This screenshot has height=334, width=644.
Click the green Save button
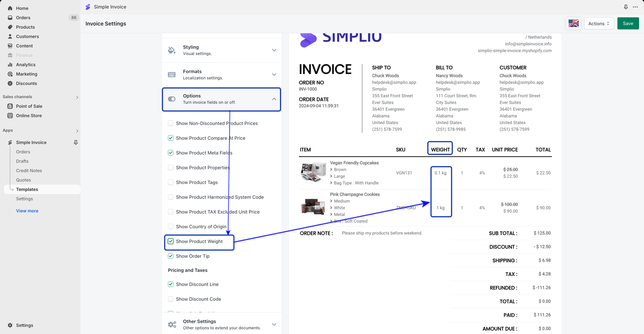[628, 24]
